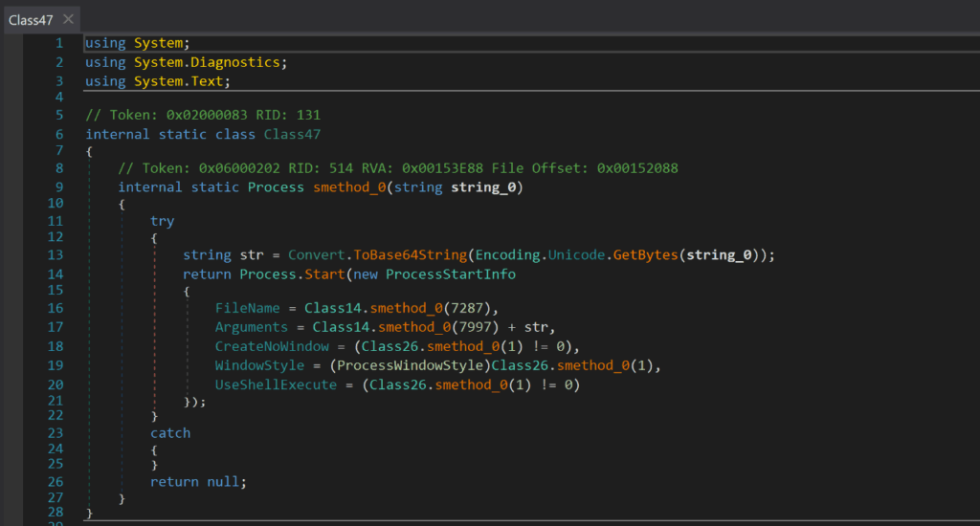Click the CreateNoWindow property
980x526 pixels.
pos(272,347)
